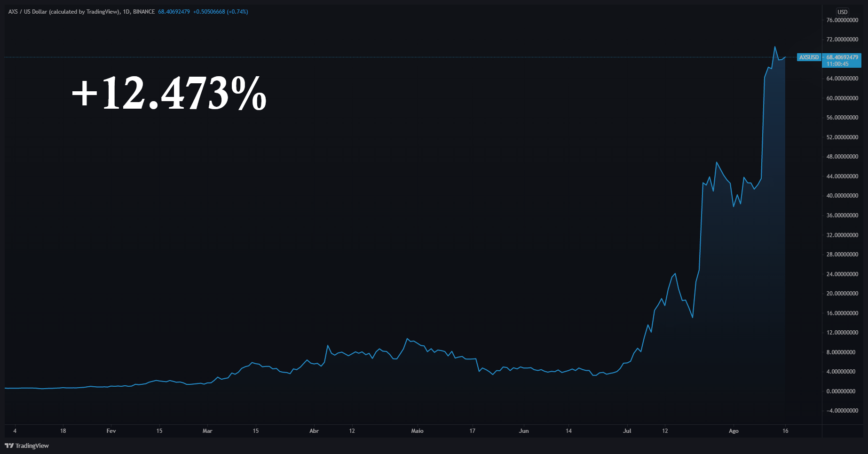868x454 pixels.
Task: Open the USD currency selector
Action: pyautogui.click(x=842, y=12)
